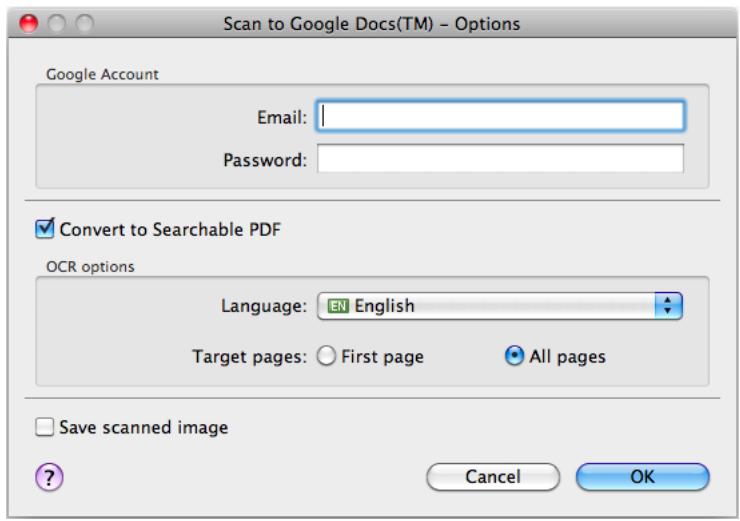Viewport: 740px width, 521px height.
Task: Confirm with the OK button
Action: (643, 477)
